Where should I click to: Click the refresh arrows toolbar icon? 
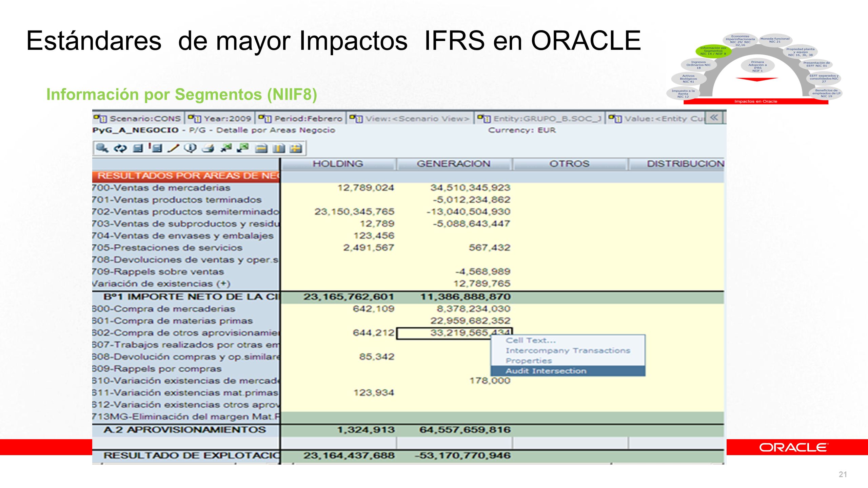tap(120, 148)
